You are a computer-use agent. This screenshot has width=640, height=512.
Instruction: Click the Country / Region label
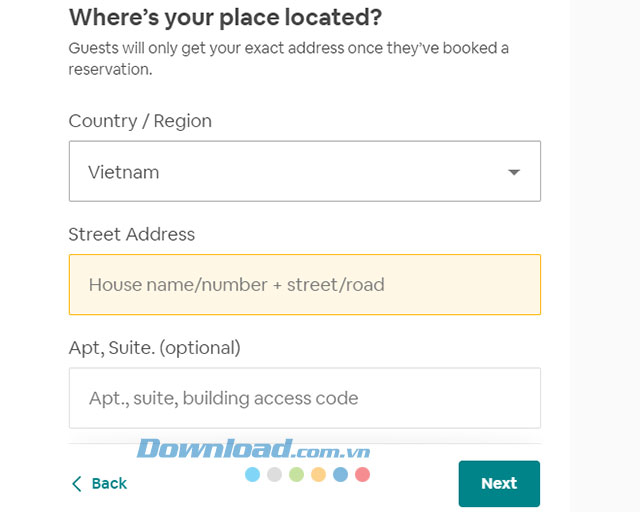coord(140,121)
